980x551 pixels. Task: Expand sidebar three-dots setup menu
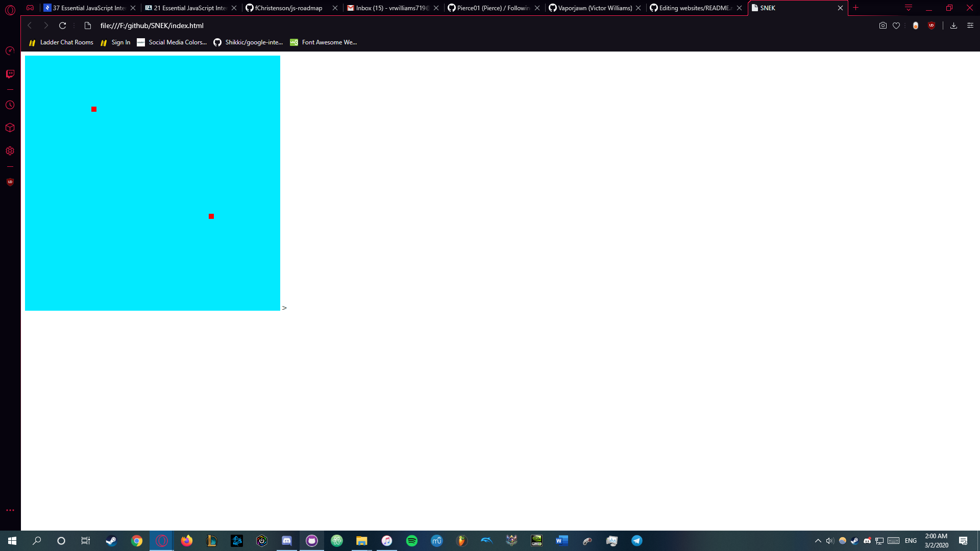pos(10,510)
